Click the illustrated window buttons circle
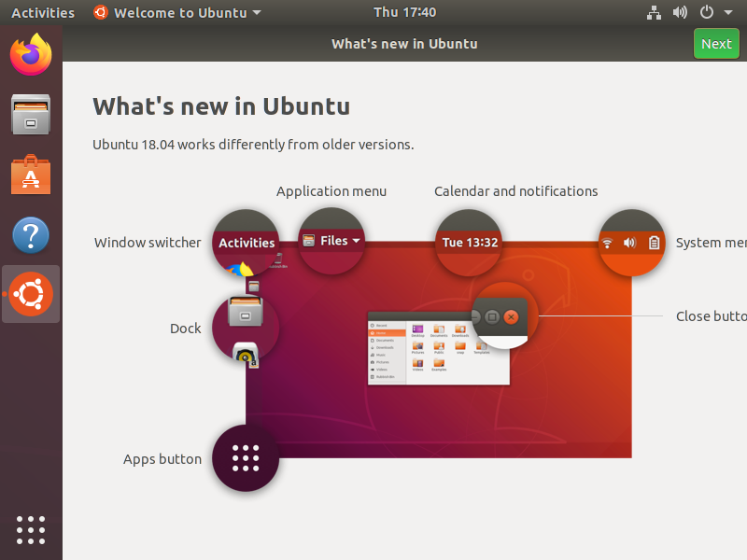Screen dimensions: 747x560 [x=505, y=315]
